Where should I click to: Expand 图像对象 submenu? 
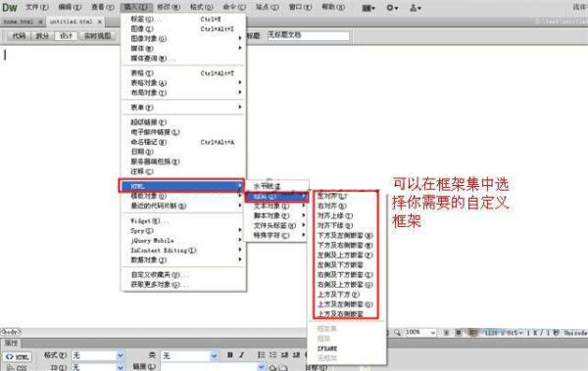pos(183,38)
